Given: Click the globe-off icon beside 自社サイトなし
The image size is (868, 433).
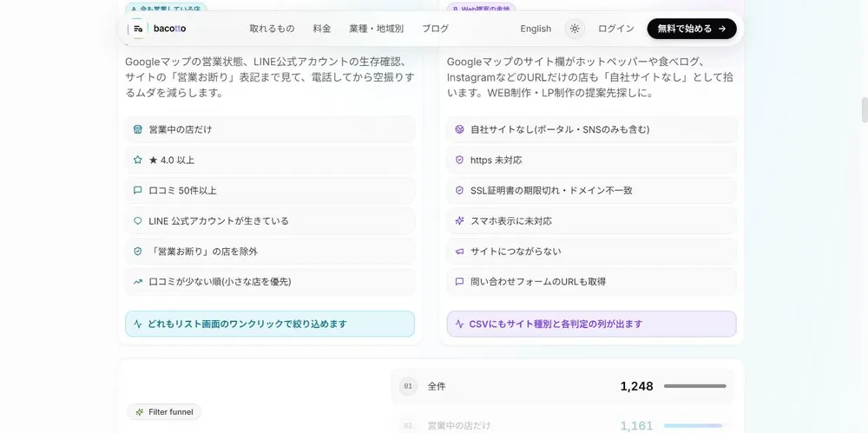Looking at the screenshot, I should coord(459,129).
